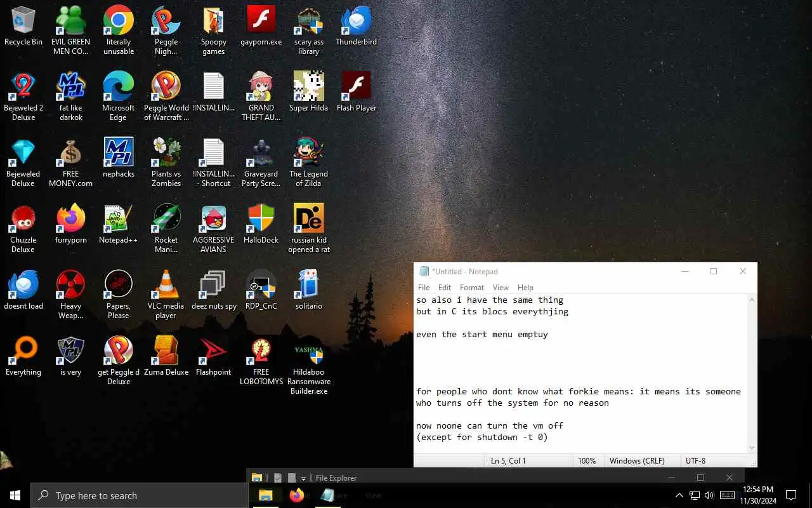This screenshot has height=508, width=812.
Task: Select the AGGRESSIVE AVIANS red bird icon
Action: pos(214,229)
